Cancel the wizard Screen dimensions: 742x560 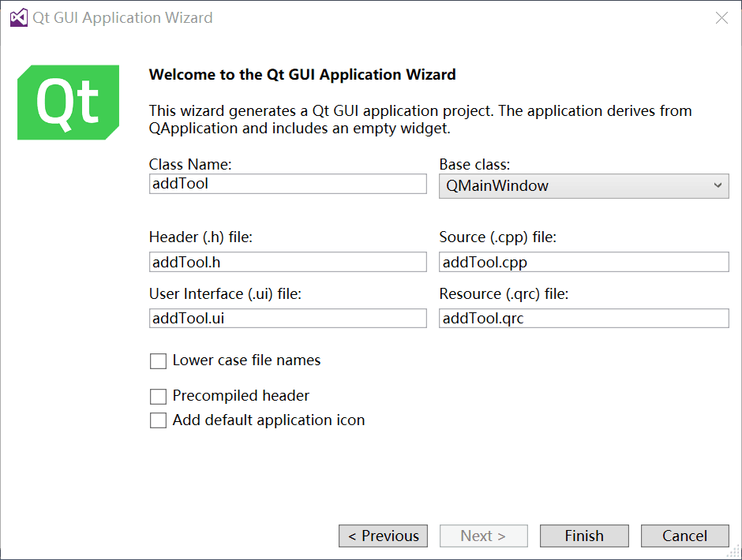684,536
